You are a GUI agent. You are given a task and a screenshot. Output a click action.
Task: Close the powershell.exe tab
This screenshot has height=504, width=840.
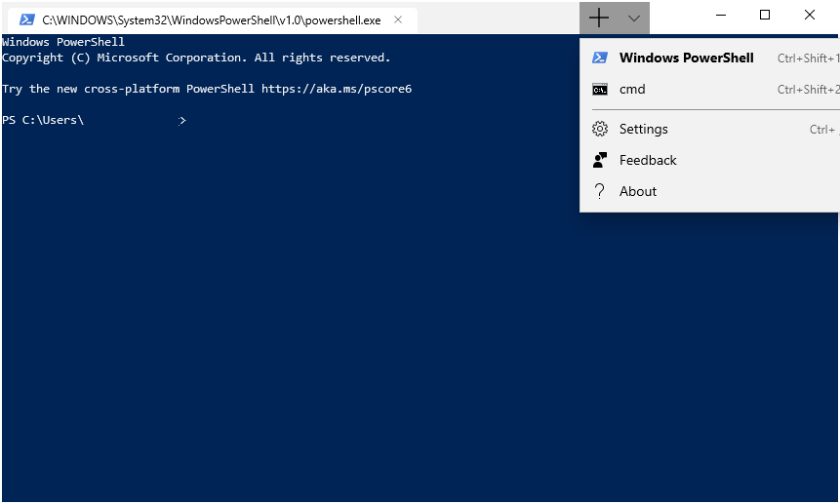coord(398,19)
